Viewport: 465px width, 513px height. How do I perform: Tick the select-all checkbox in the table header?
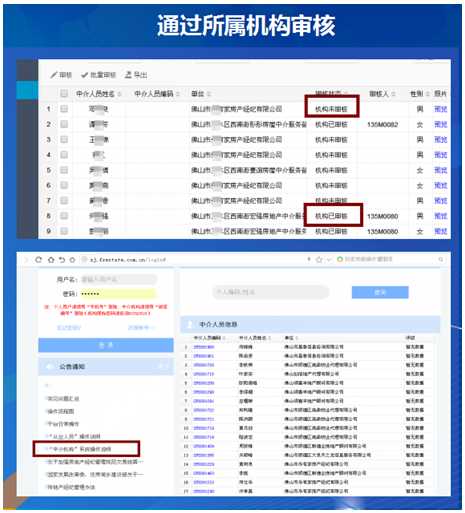click(64, 94)
